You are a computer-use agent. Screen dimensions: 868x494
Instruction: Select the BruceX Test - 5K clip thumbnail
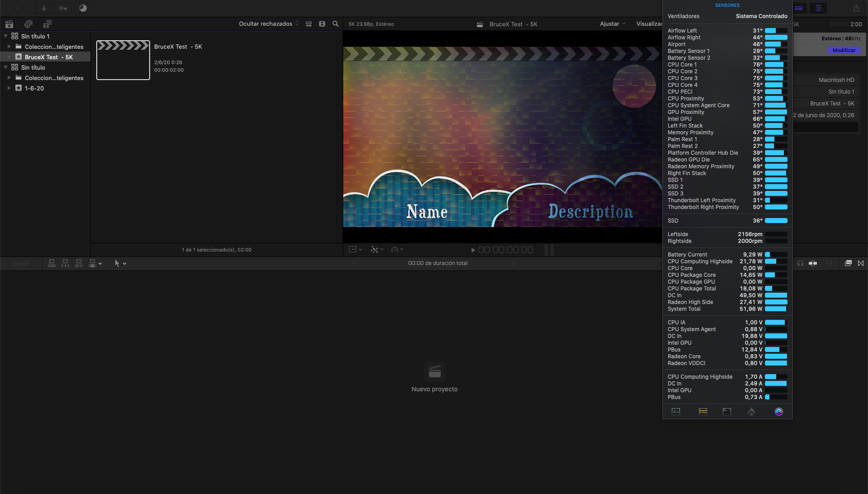pos(123,60)
